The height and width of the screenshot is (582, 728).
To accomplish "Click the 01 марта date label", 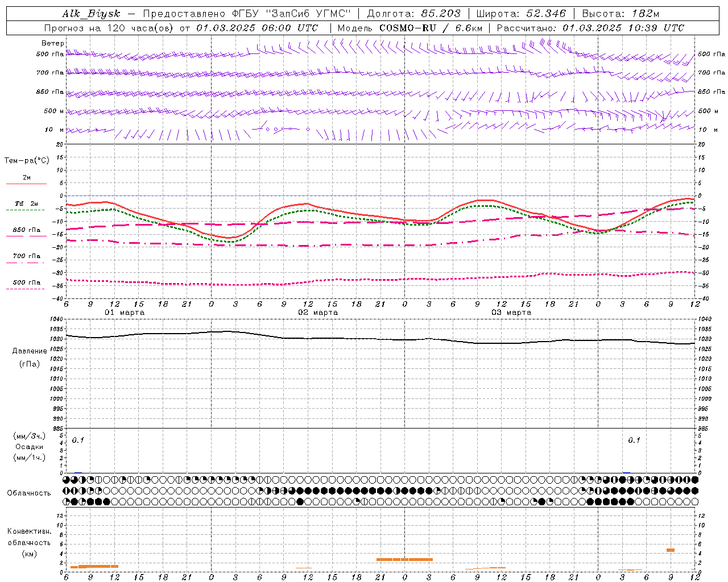I will (x=125, y=313).
